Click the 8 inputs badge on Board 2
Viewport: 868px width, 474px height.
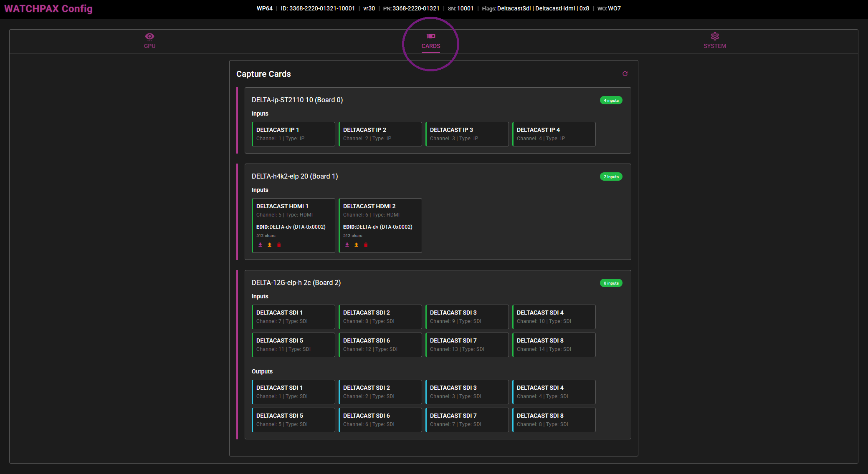click(x=611, y=283)
